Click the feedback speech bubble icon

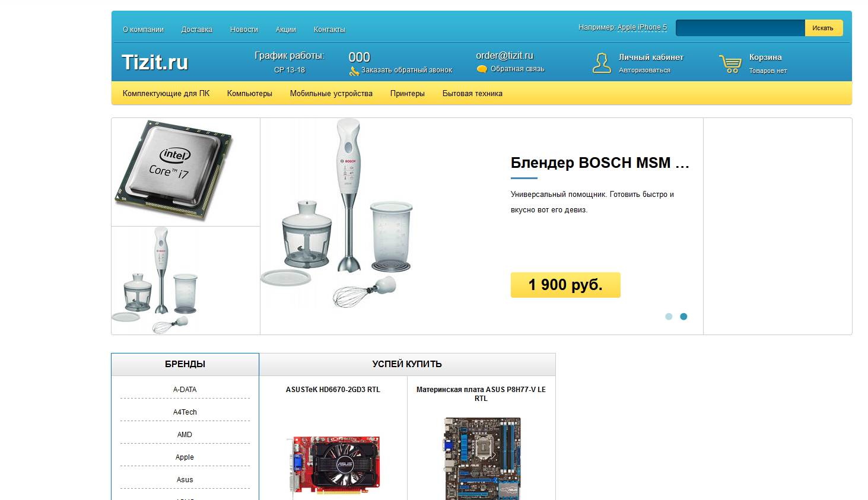[482, 69]
